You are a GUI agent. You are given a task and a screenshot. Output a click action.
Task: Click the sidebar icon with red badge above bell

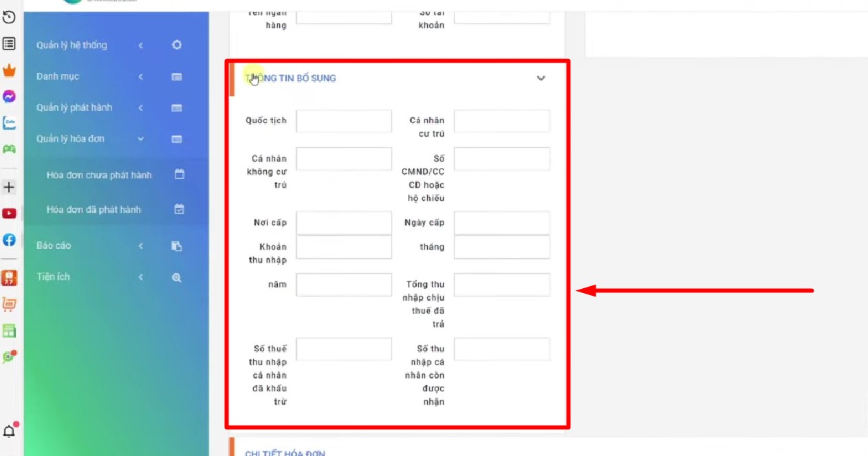tap(9, 356)
